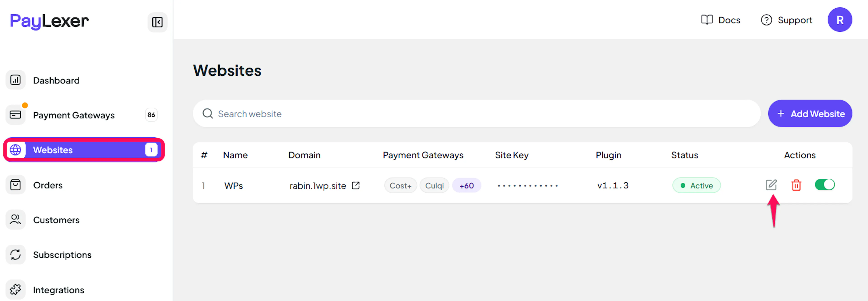Click the edit pencil icon for WPs
This screenshot has height=301, width=868.
(x=771, y=185)
